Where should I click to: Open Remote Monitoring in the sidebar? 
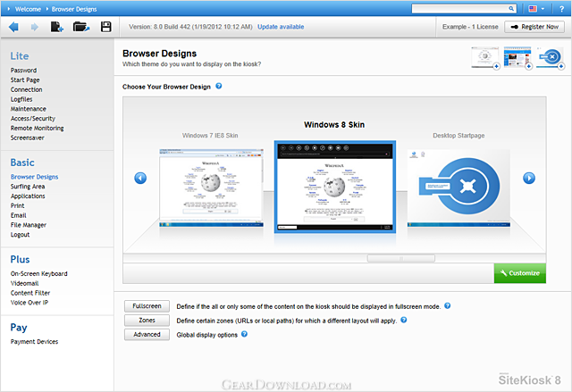37,129
